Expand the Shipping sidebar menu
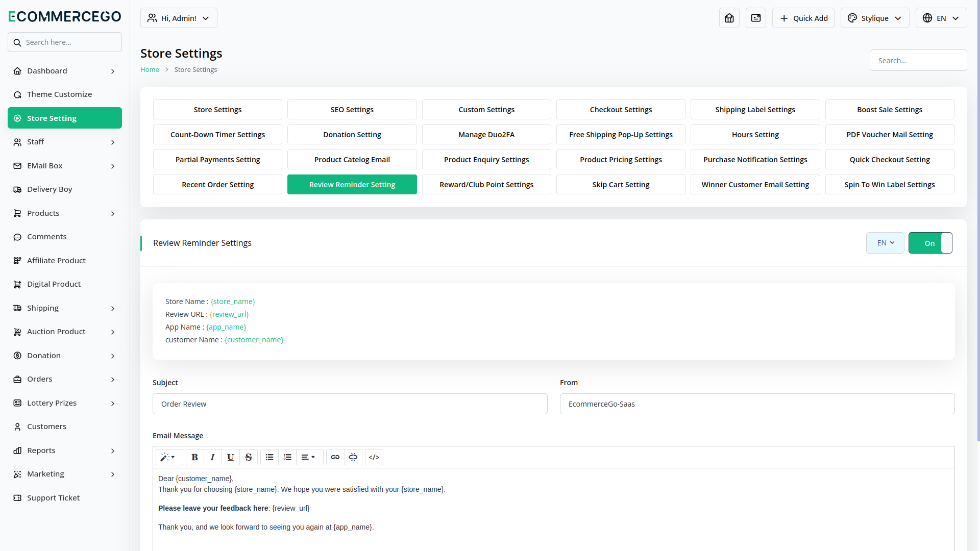This screenshot has height=551, width=980. (65, 308)
